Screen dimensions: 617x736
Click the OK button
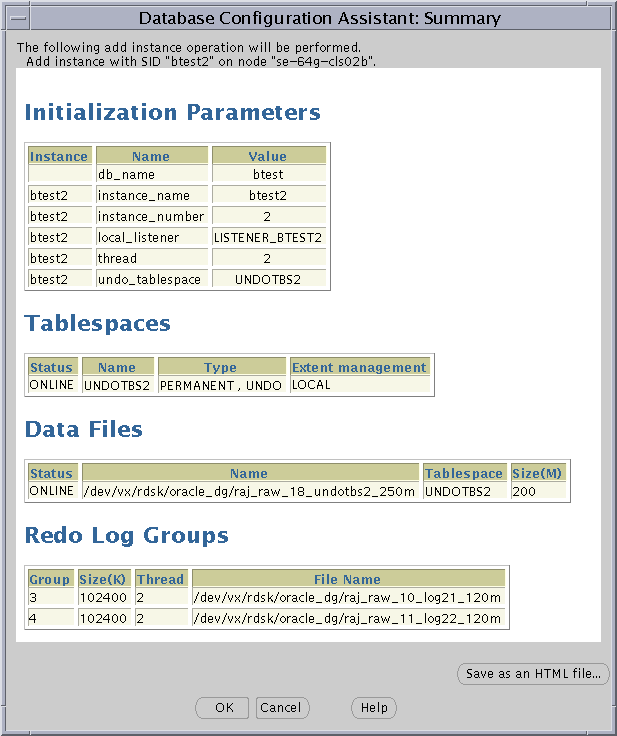[223, 708]
